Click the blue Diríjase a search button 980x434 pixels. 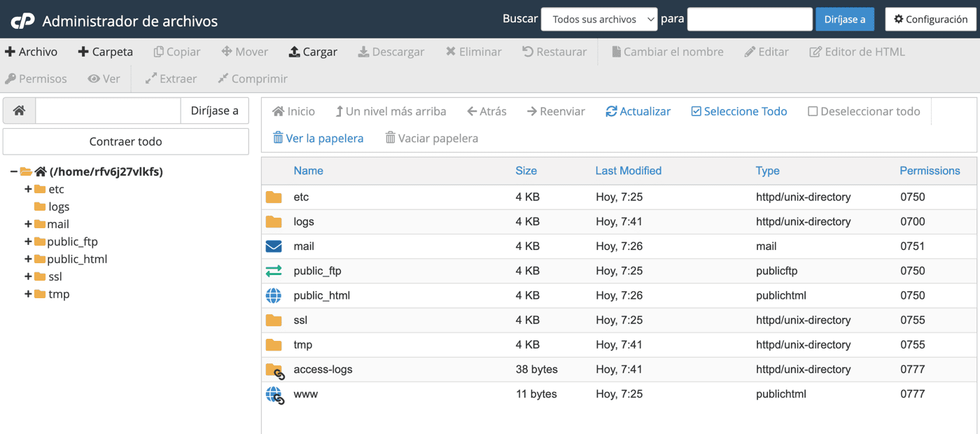coord(845,20)
